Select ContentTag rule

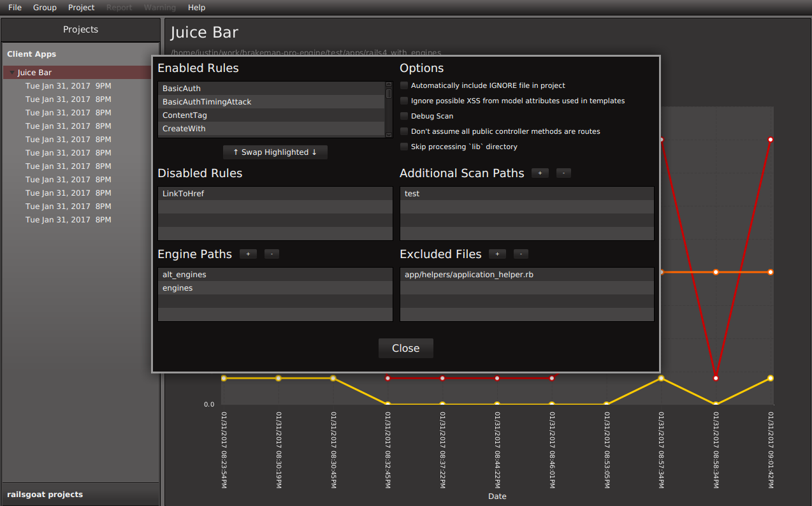271,115
